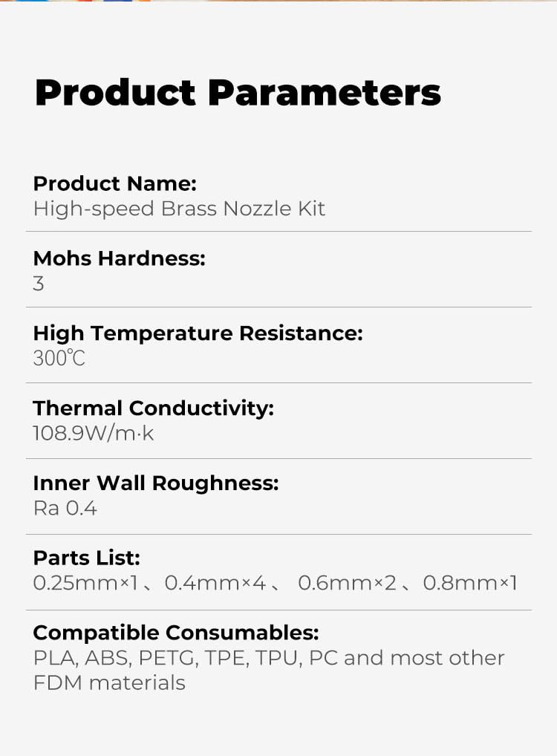Click the 0.6mm×2 parts entry
The image size is (557, 756).
(x=348, y=583)
